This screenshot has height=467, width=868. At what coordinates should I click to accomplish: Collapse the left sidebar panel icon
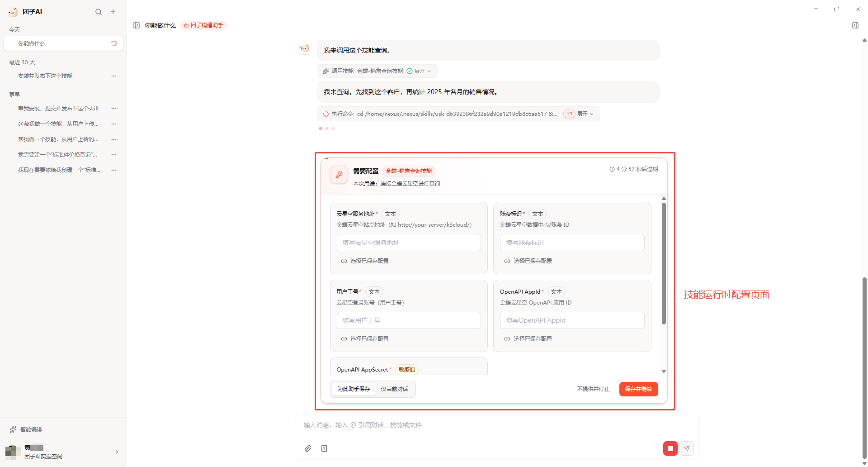pos(137,25)
